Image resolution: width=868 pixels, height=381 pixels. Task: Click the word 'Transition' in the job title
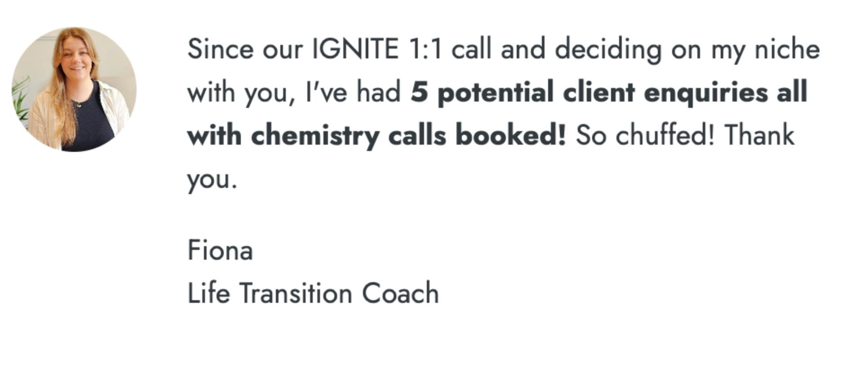[296, 293]
